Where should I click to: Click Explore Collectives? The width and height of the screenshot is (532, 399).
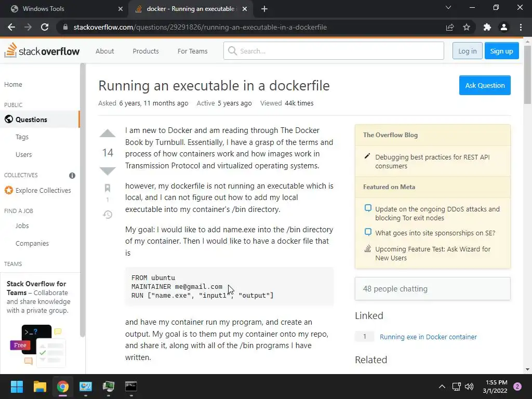(x=43, y=190)
